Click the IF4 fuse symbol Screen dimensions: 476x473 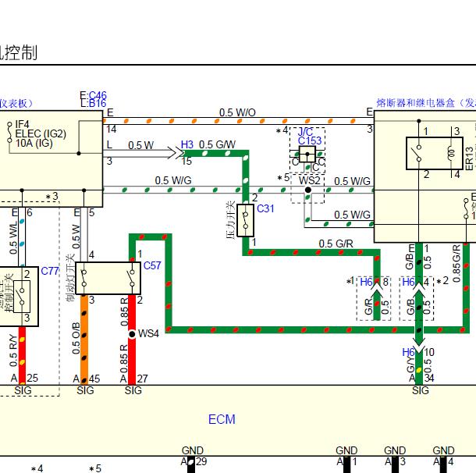pyautogui.click(x=9, y=133)
